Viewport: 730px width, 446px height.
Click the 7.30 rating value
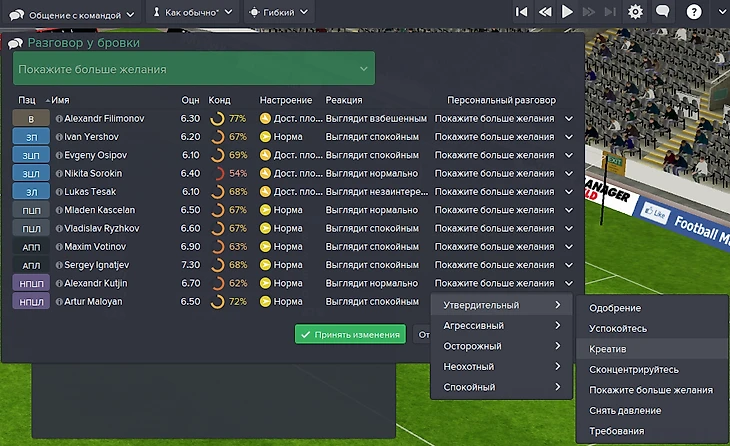coord(190,265)
